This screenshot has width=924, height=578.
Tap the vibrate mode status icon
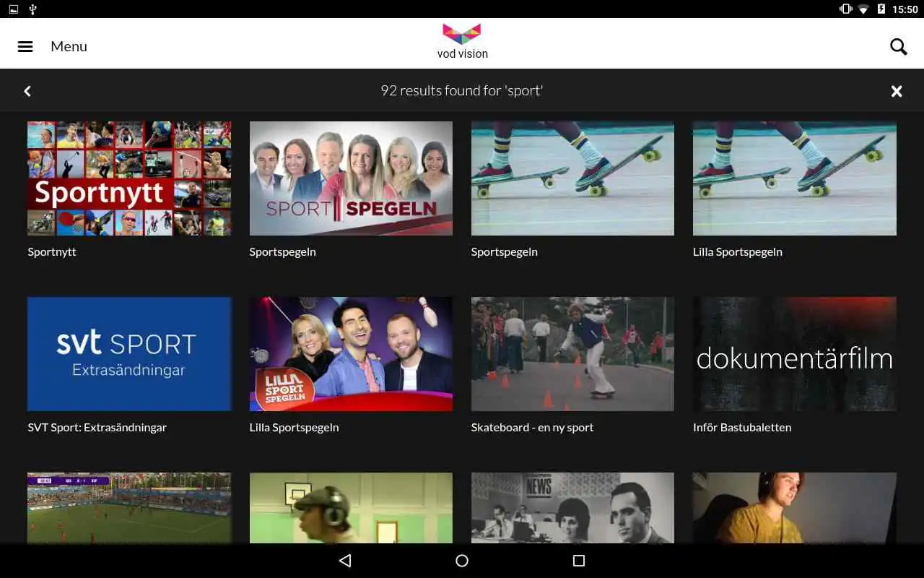[x=845, y=9]
